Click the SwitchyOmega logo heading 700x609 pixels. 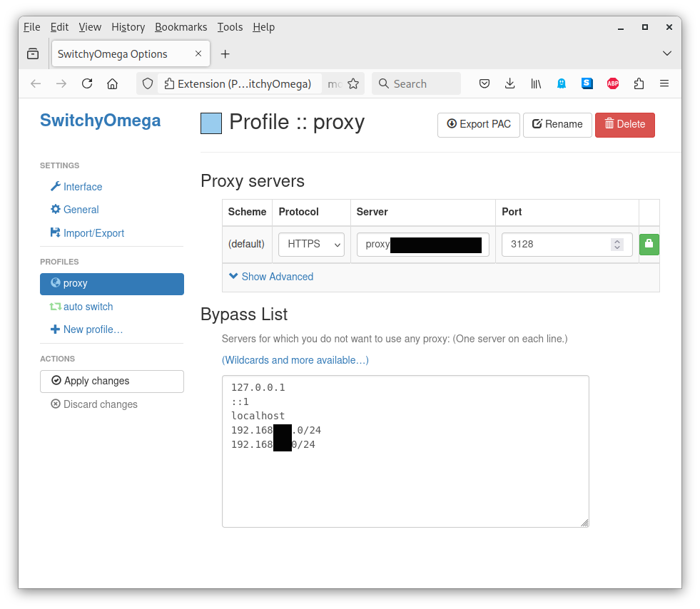101,121
